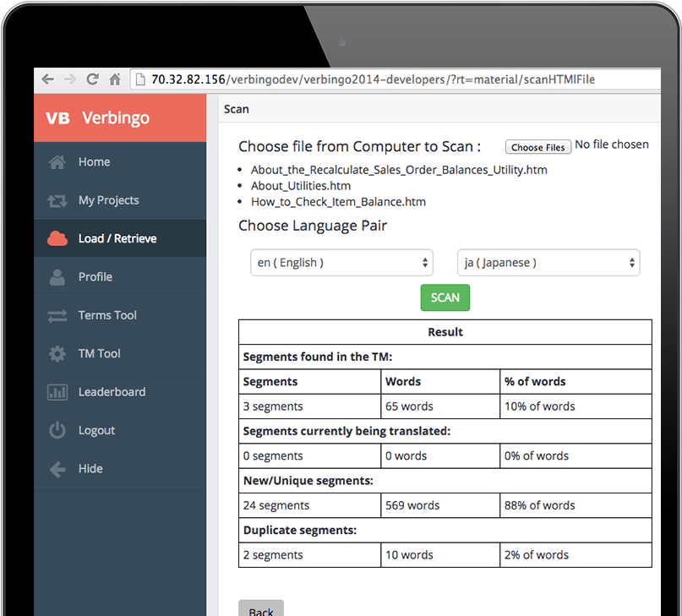
Task: Select the About_Utilities.htm file link
Action: pyautogui.click(x=299, y=186)
